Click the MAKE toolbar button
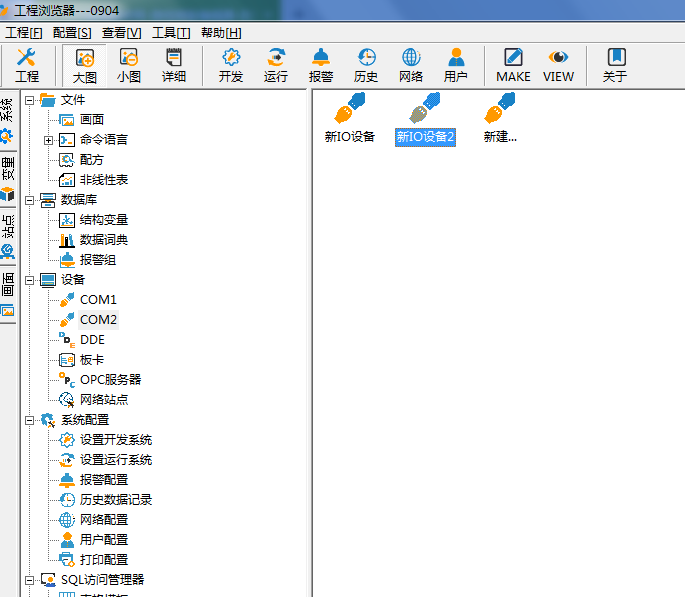The image size is (685, 597). click(513, 65)
